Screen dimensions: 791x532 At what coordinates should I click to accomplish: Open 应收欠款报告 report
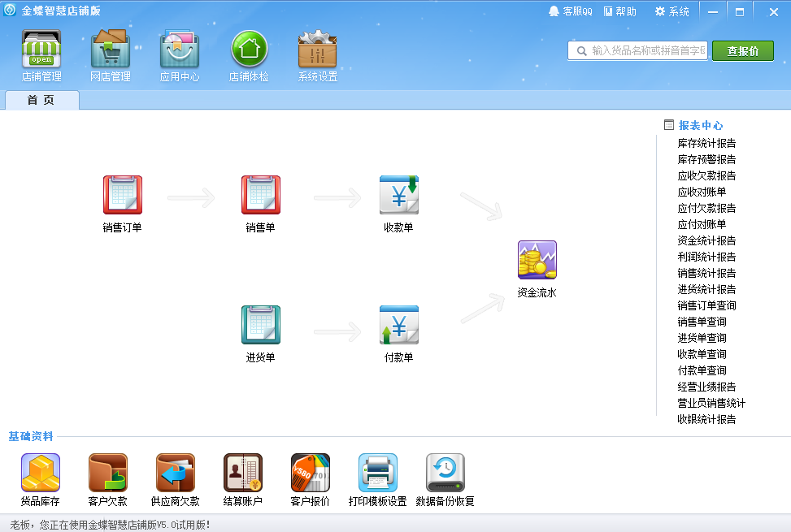point(706,175)
